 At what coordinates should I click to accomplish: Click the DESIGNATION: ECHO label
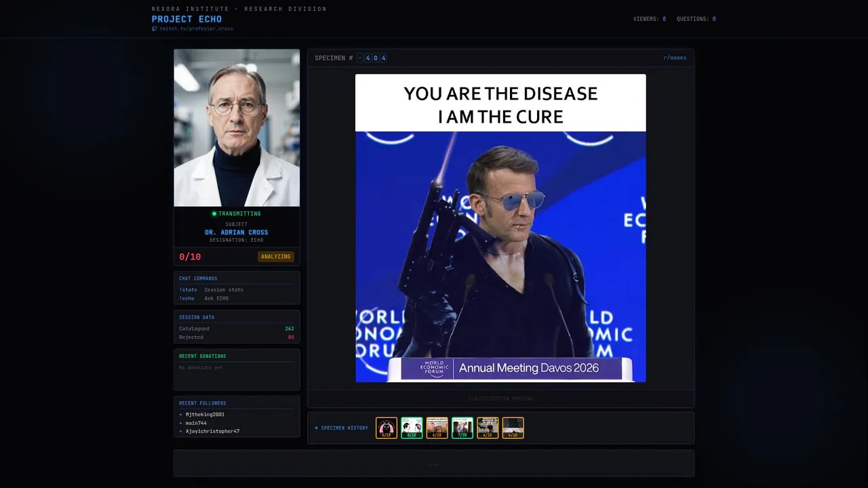click(237, 240)
